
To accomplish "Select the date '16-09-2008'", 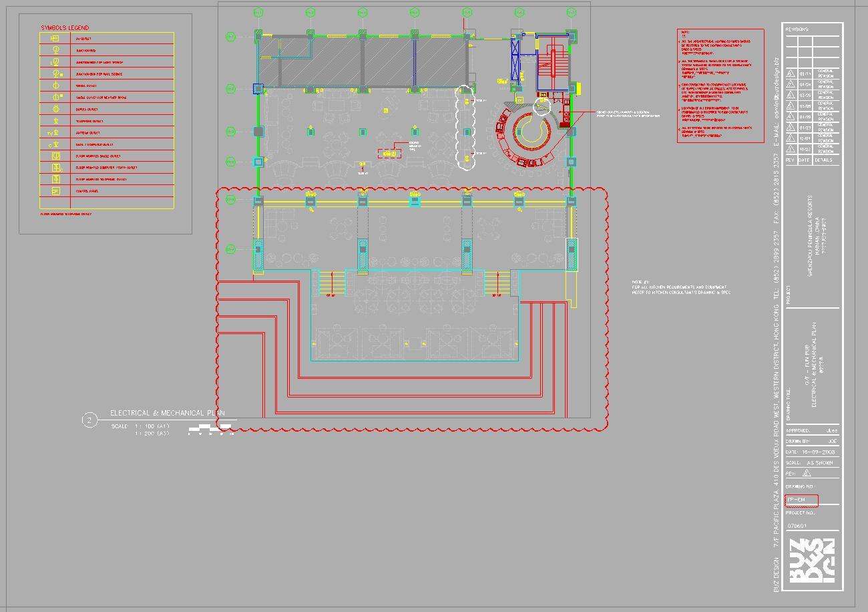I will point(818,452).
